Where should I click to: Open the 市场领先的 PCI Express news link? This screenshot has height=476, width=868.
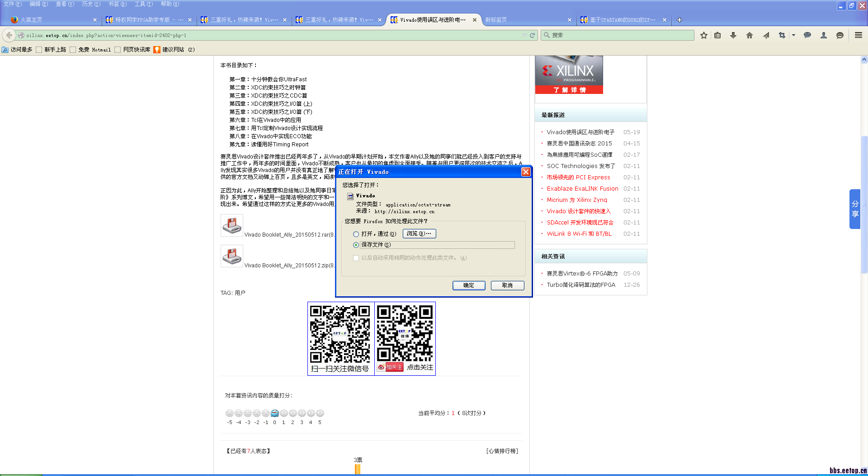(x=578, y=177)
